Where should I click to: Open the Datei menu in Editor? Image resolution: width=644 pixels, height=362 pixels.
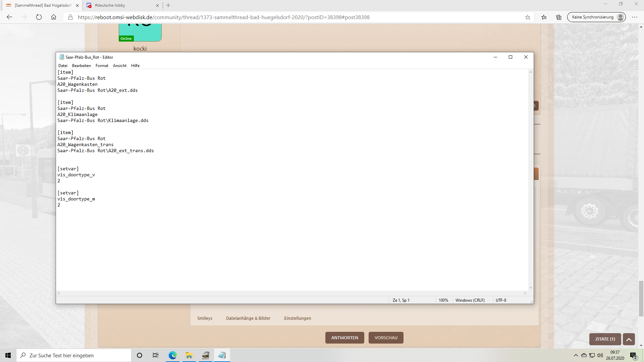pos(63,66)
